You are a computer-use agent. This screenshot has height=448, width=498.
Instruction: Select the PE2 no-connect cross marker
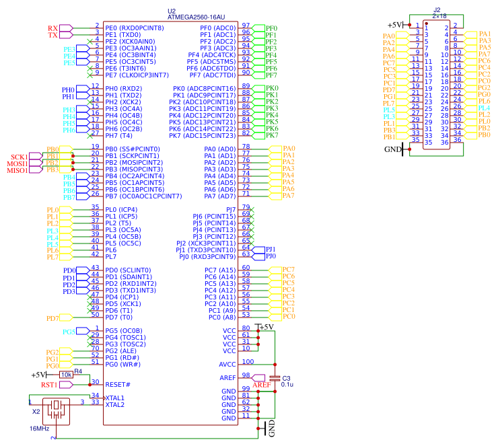point(90,42)
